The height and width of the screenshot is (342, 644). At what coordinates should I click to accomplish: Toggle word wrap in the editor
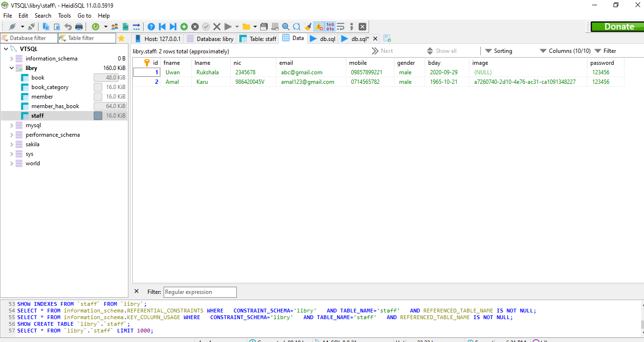(340, 26)
